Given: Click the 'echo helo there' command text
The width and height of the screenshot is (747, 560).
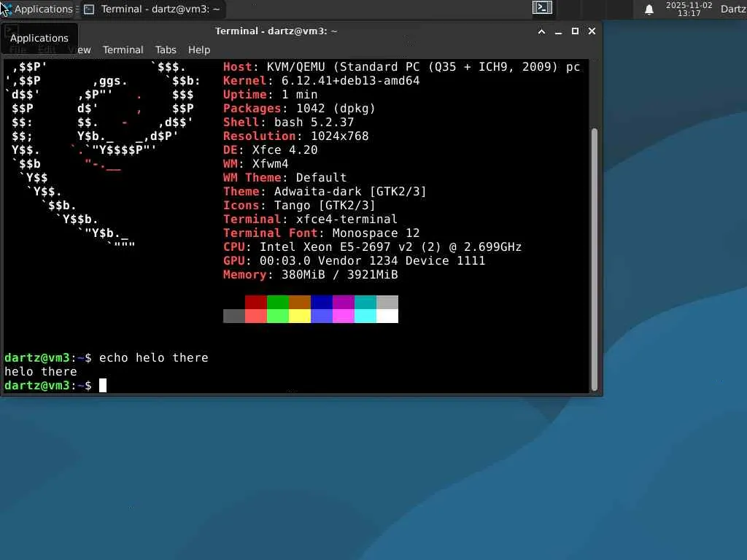Looking at the screenshot, I should (154, 357).
